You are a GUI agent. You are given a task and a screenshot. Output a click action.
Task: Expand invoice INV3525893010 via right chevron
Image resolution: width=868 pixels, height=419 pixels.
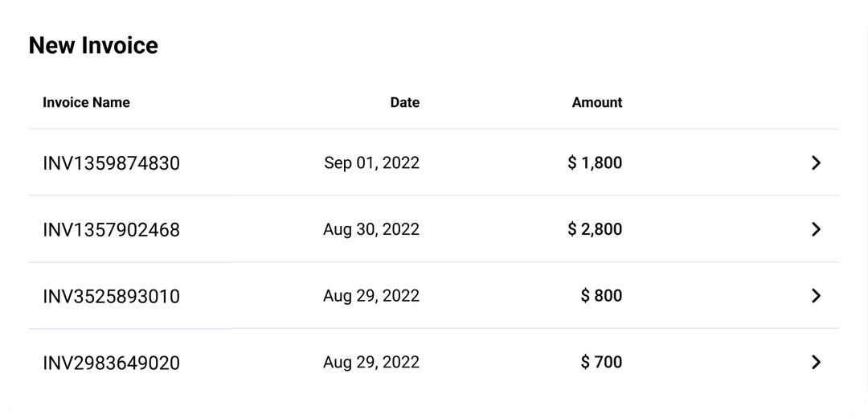[816, 296]
